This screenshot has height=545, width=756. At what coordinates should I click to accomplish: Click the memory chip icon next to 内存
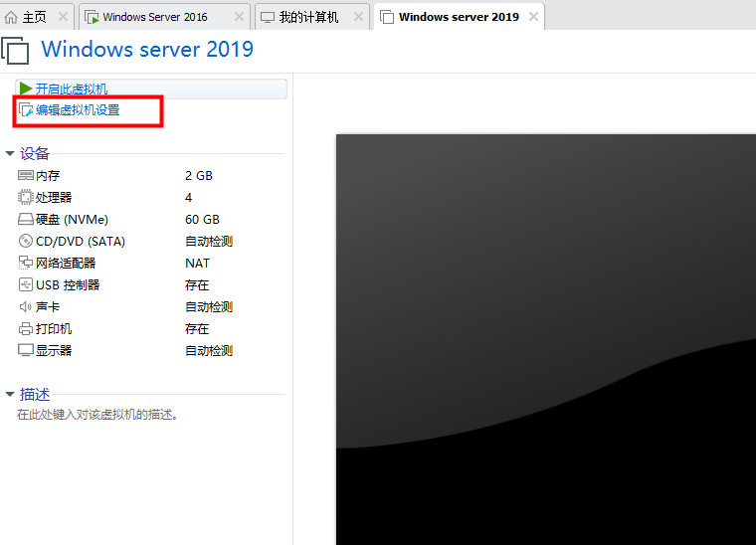26,175
